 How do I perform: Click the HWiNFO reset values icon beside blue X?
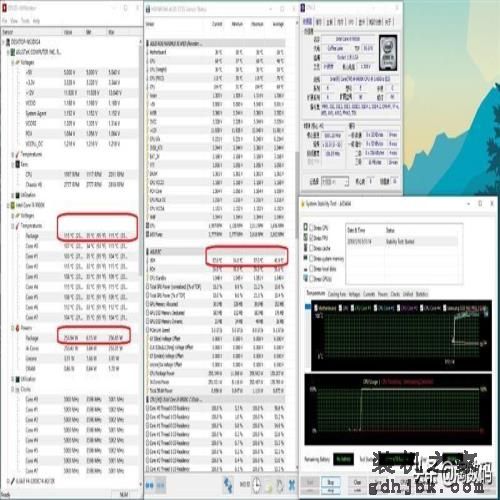point(279,485)
